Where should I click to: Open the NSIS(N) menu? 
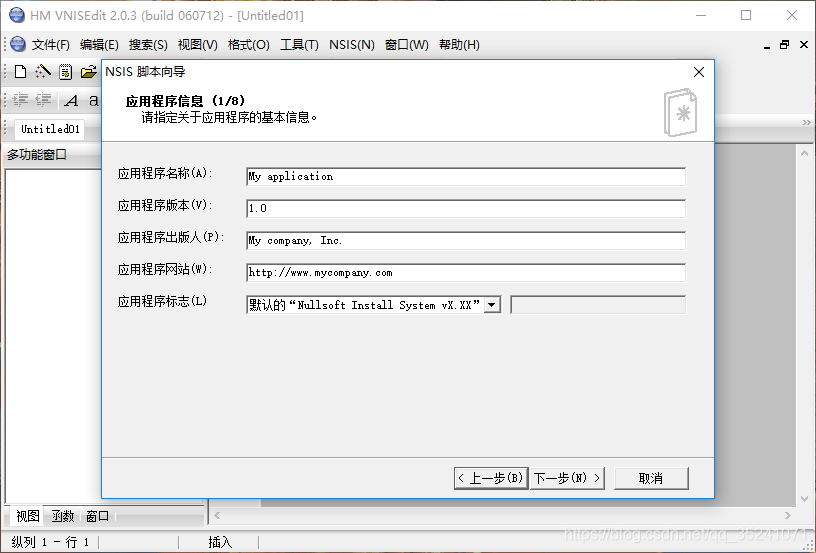tap(352, 45)
